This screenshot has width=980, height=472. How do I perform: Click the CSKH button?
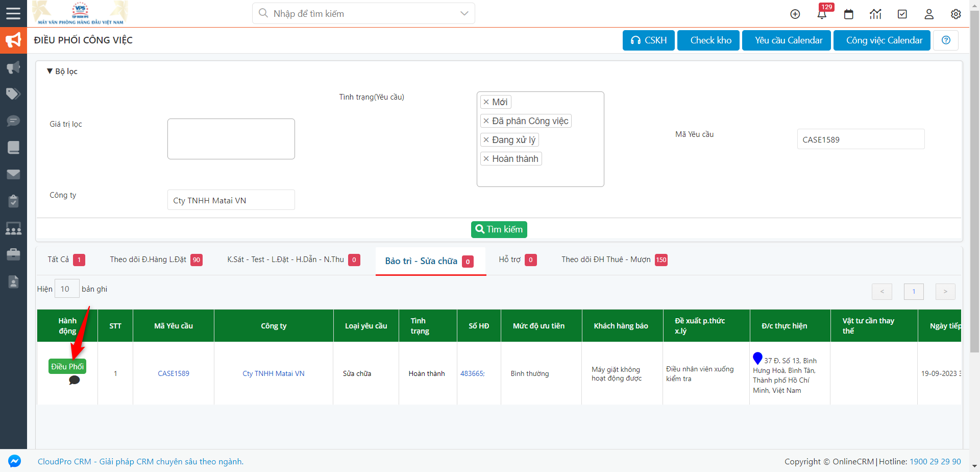pyautogui.click(x=649, y=40)
